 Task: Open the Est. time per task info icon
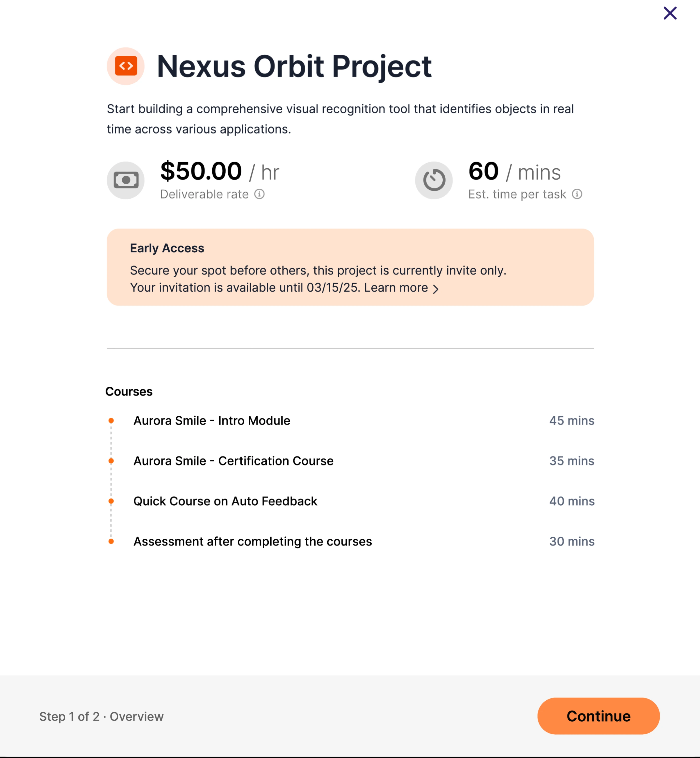[577, 194]
